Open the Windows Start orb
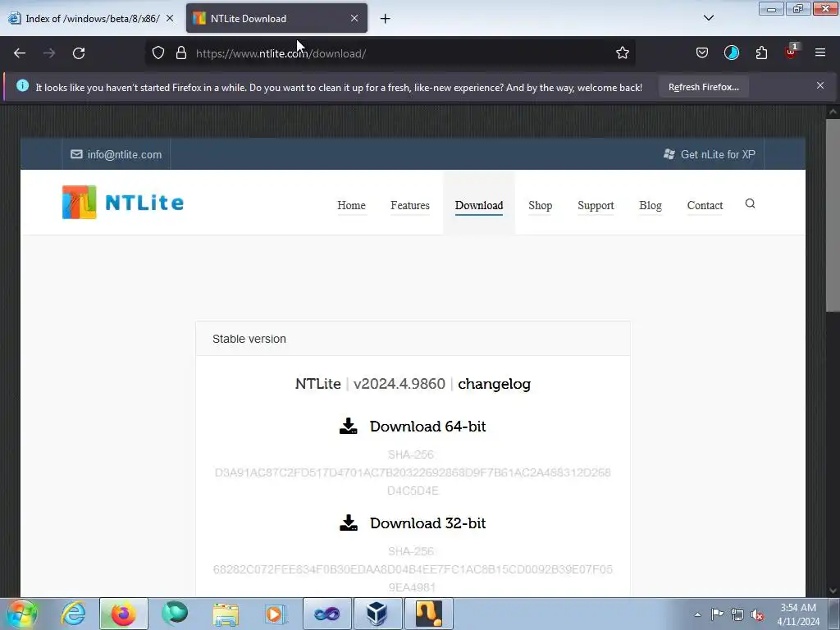840x630 pixels. pos(22,614)
